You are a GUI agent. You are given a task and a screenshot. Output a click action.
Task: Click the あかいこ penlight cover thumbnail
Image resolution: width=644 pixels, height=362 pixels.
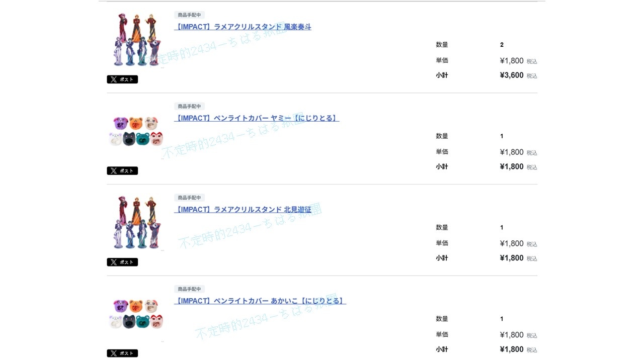coord(136,314)
